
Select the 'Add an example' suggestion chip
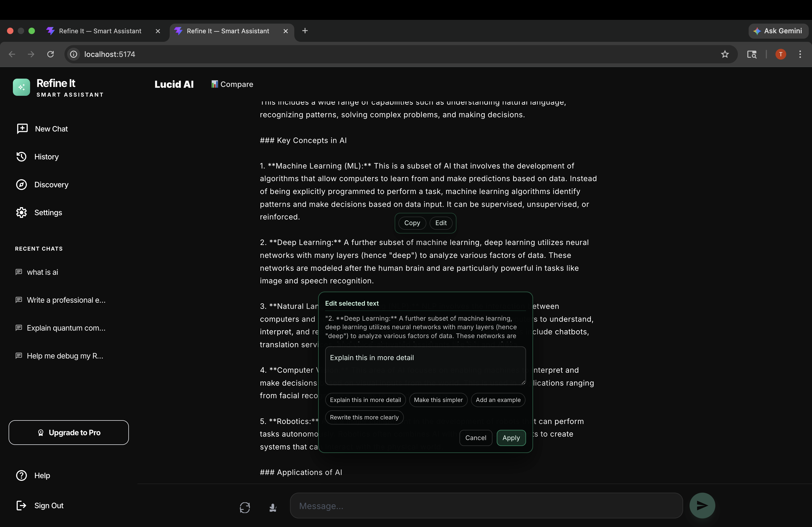[x=498, y=400]
